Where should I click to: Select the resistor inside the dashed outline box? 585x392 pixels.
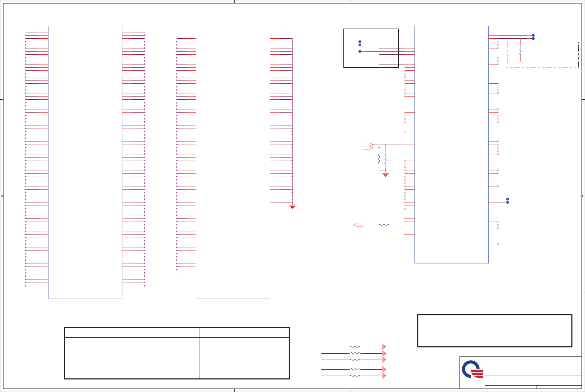[x=521, y=50]
